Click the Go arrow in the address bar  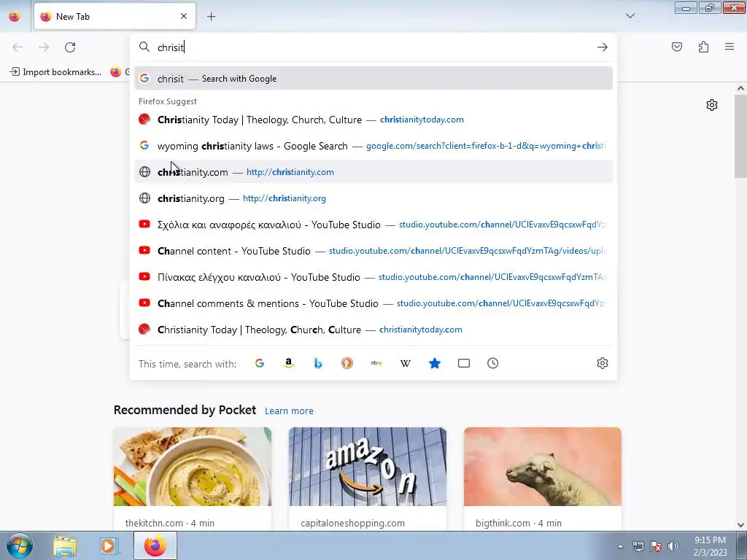click(602, 47)
